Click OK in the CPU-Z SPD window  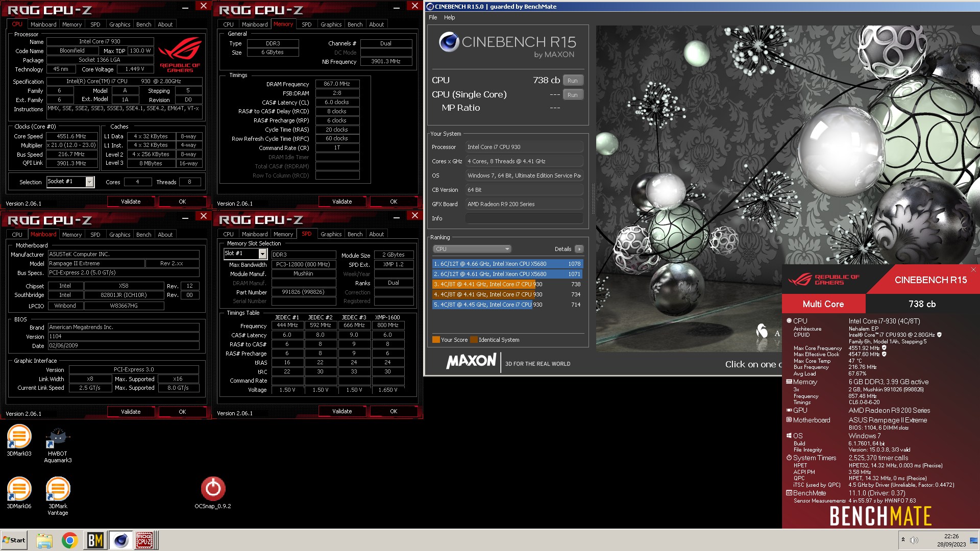(x=394, y=411)
